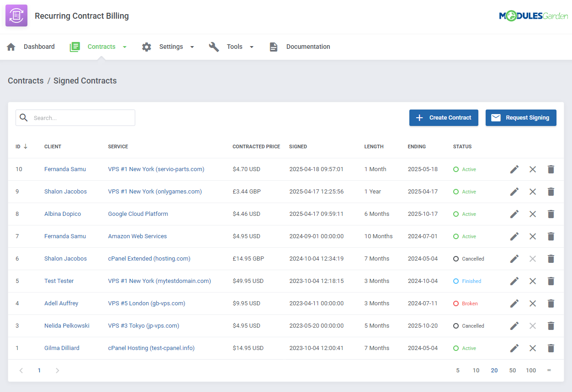Delete the cPanel Extended hosting.com contract

(551, 259)
